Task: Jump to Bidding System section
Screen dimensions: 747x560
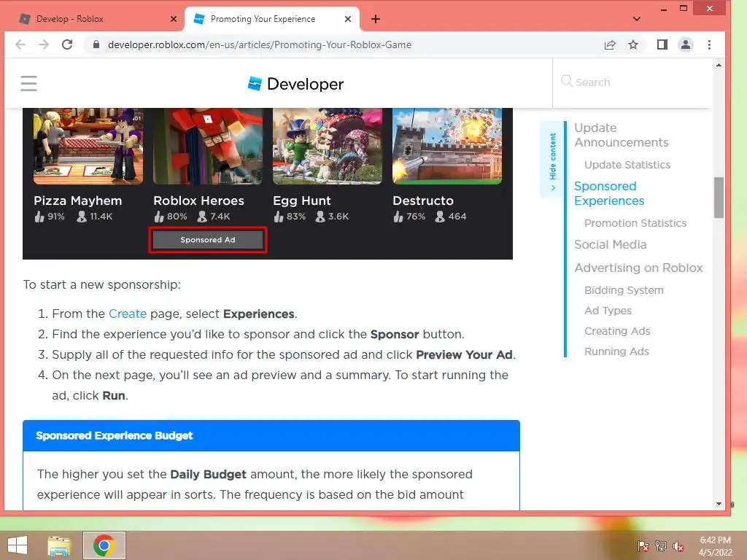Action: click(624, 290)
